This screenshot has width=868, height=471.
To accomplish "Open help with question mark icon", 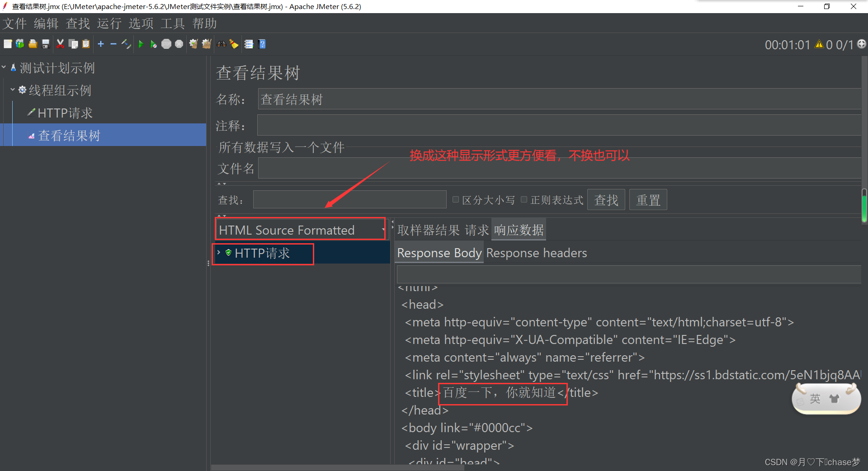I will 262,44.
